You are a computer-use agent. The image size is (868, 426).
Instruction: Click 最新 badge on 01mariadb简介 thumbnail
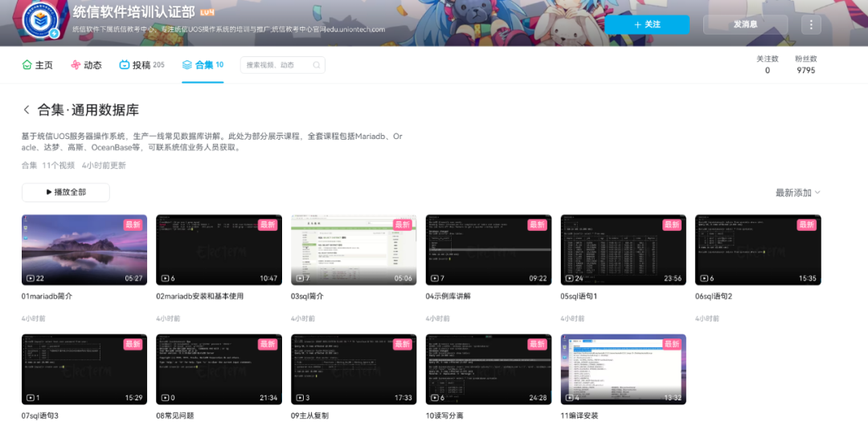(x=133, y=224)
